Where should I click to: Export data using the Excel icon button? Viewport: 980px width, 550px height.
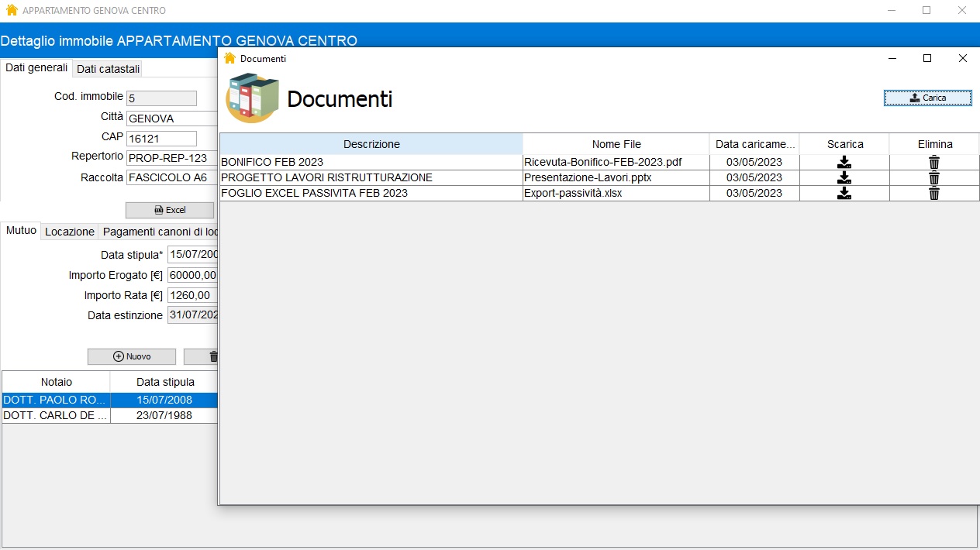pyautogui.click(x=168, y=210)
